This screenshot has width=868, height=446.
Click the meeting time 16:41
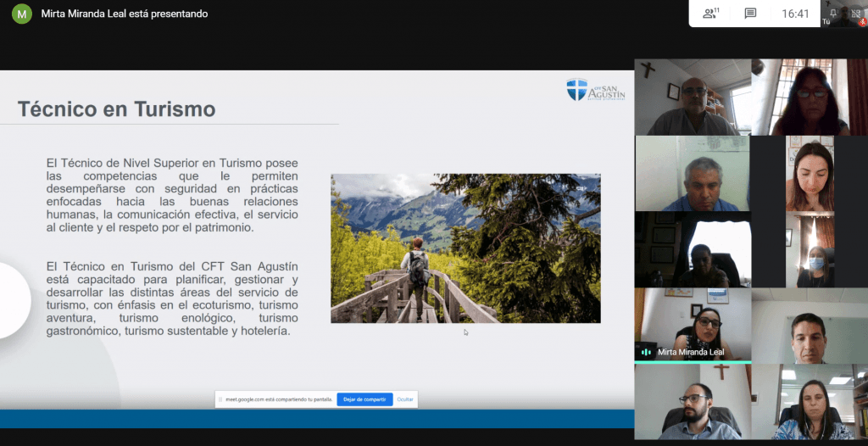(x=795, y=14)
